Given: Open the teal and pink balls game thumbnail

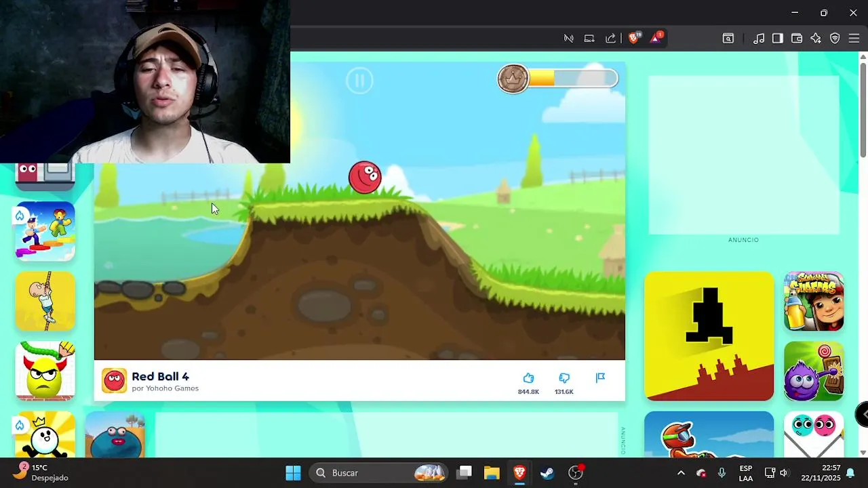Looking at the screenshot, I should [x=814, y=434].
